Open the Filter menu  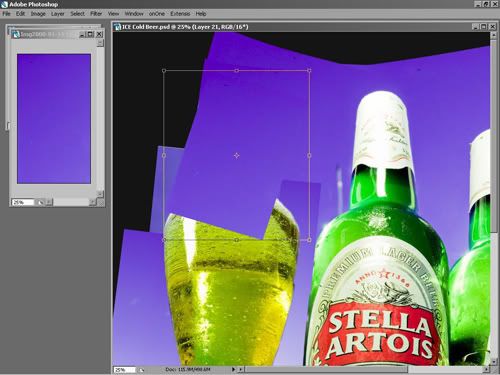[x=96, y=14]
